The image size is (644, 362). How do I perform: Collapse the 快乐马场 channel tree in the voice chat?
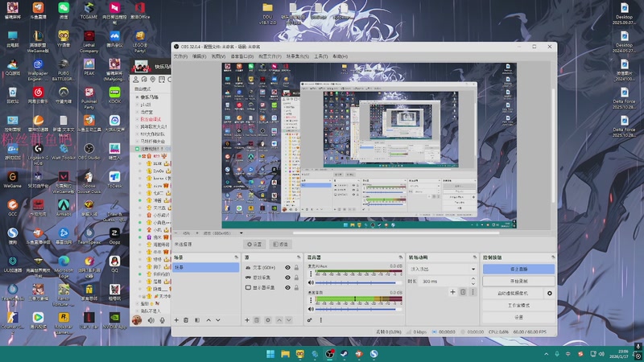137,97
